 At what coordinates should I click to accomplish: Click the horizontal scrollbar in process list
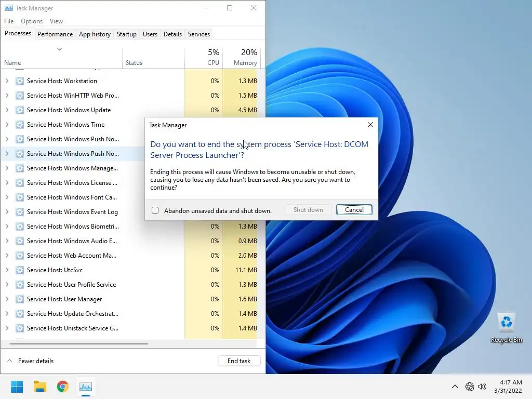[79, 344]
